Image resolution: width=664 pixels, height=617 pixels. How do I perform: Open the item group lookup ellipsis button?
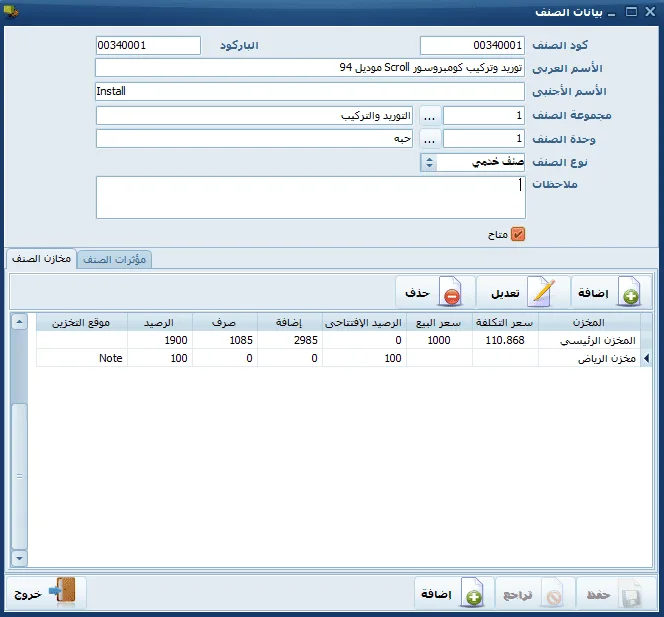coord(430,116)
